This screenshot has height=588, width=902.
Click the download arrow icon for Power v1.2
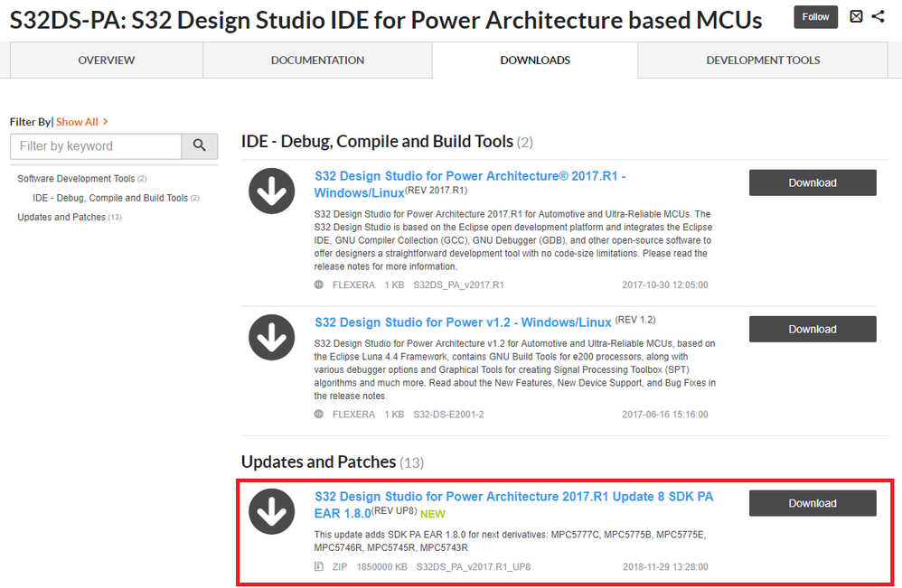(271, 338)
